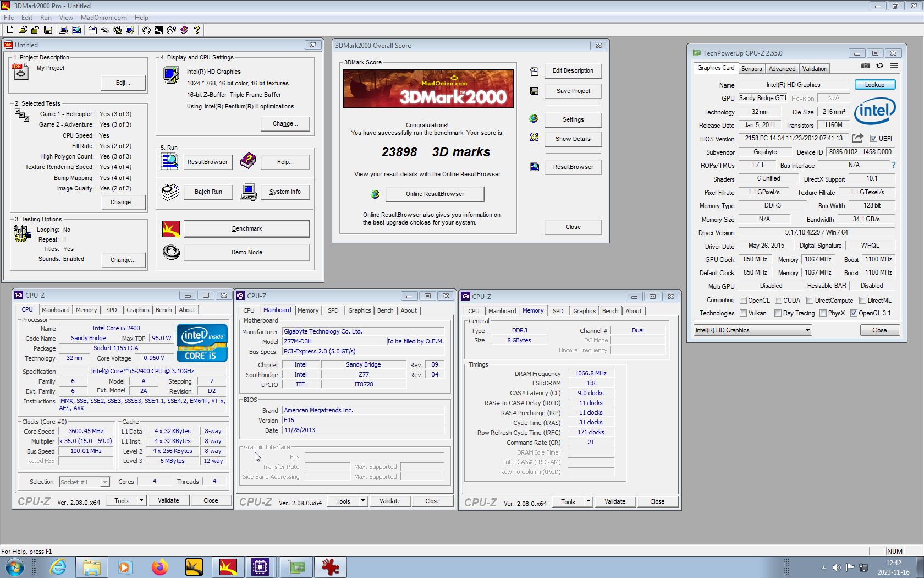Click the Bus Interface question mark icon
Viewport: 924px width, 578px height.
pyautogui.click(x=893, y=165)
